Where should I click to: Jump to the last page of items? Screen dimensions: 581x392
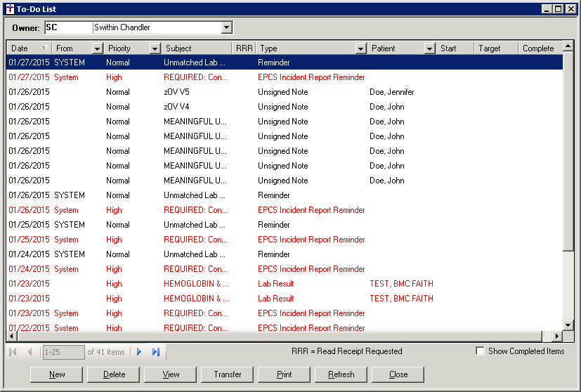(156, 352)
